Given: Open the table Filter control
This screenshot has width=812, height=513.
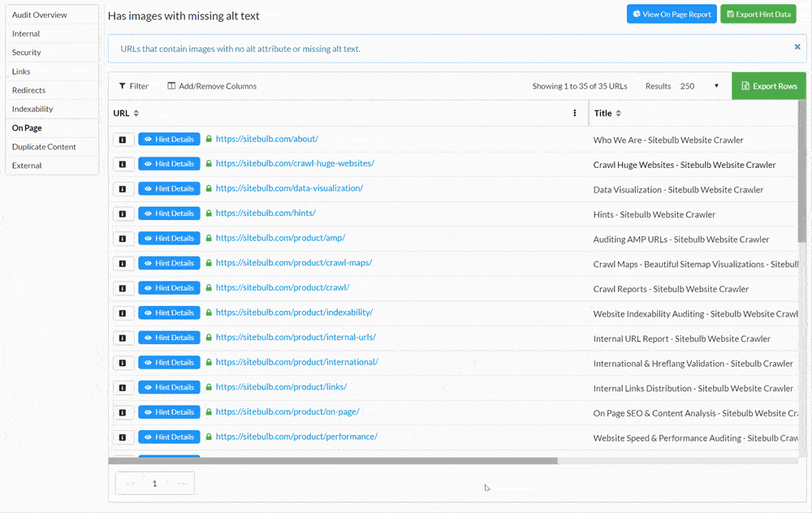Looking at the screenshot, I should (134, 86).
